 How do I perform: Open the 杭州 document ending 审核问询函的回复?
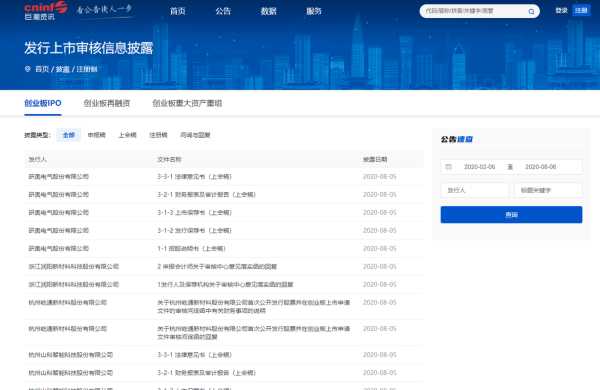click(254, 333)
